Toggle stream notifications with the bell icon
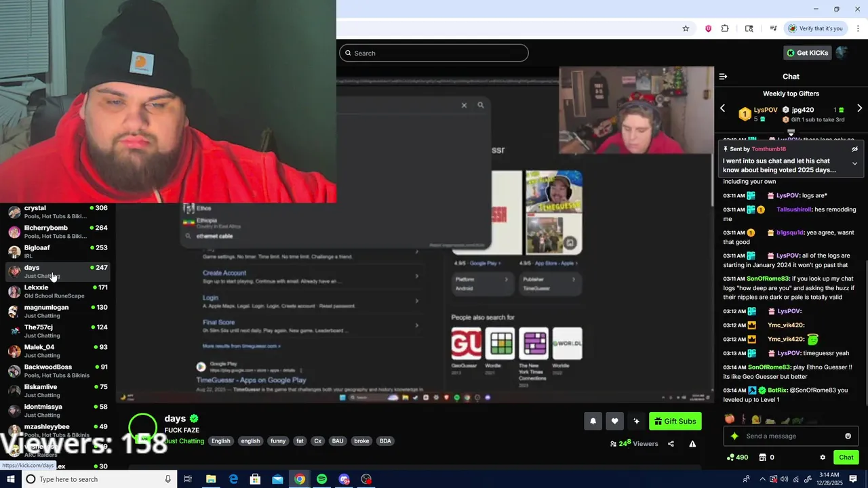868x488 pixels. tap(593, 421)
